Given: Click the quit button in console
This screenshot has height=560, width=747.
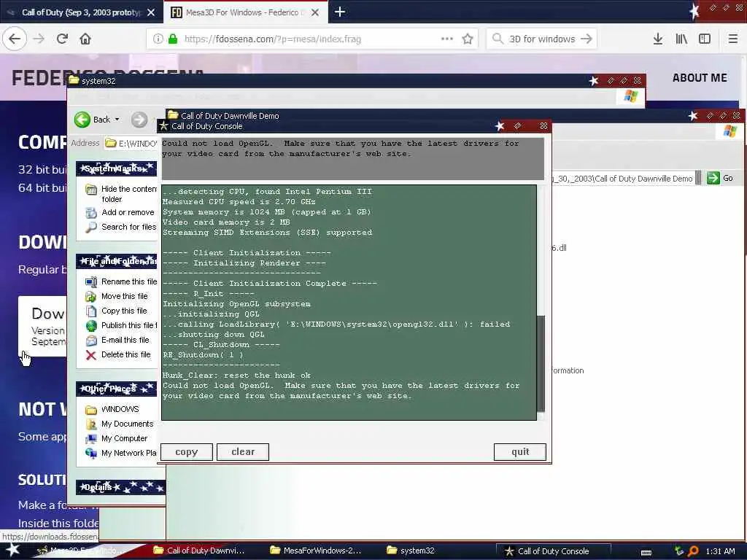Looking at the screenshot, I should 520,452.
